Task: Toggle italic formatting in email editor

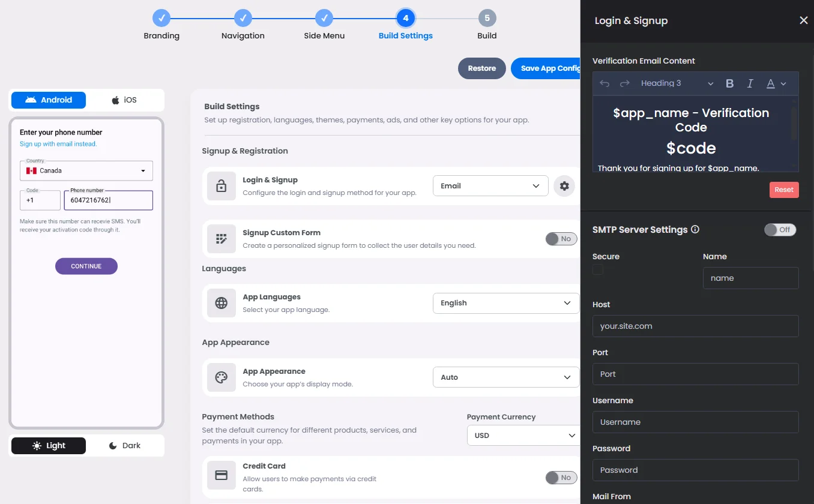Action: [x=750, y=84]
